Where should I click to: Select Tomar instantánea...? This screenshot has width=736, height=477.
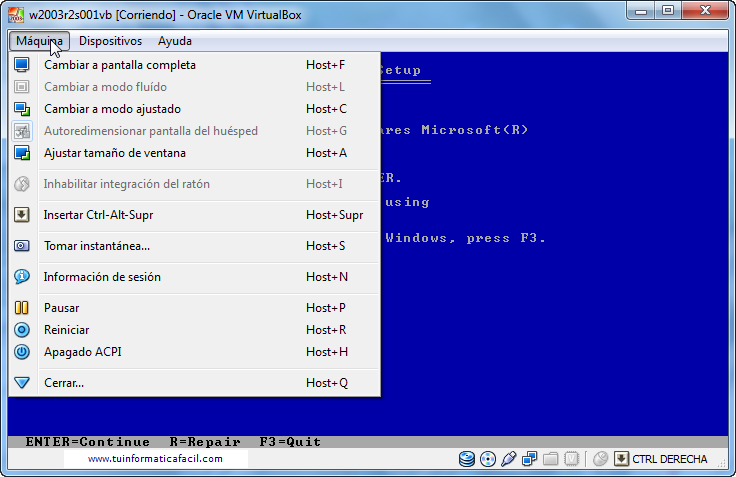click(x=194, y=246)
